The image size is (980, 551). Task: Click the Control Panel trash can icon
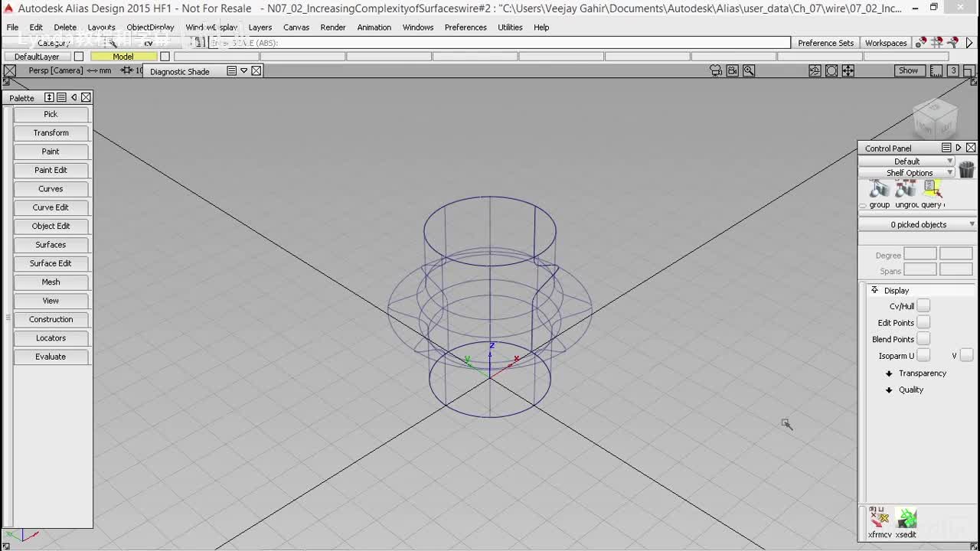(966, 169)
